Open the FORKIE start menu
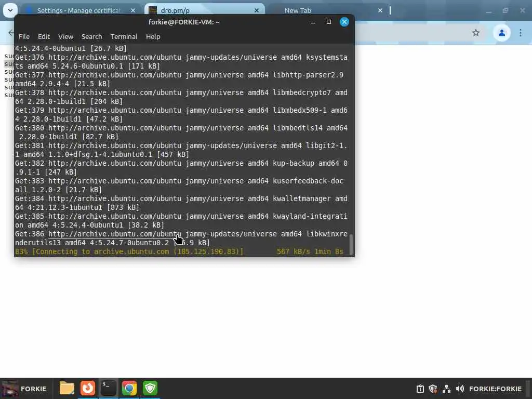 click(26, 389)
